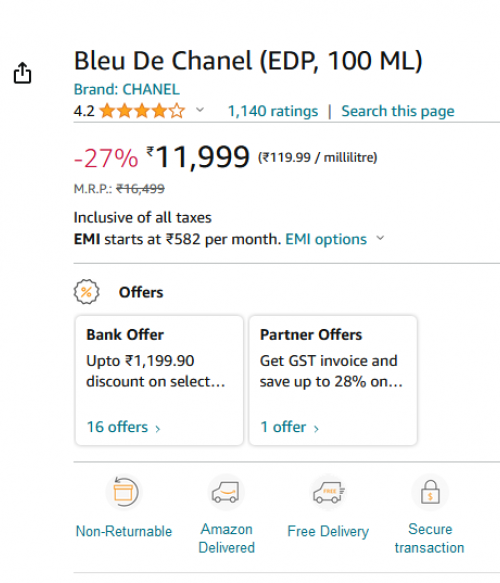Click the Amazon Delivered van icon
This screenshot has height=583, width=500.
click(x=226, y=492)
